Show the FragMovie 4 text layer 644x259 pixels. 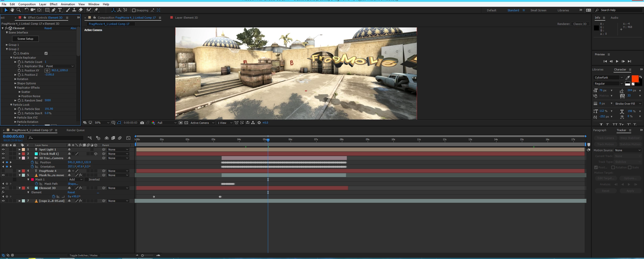[x=3, y=171]
